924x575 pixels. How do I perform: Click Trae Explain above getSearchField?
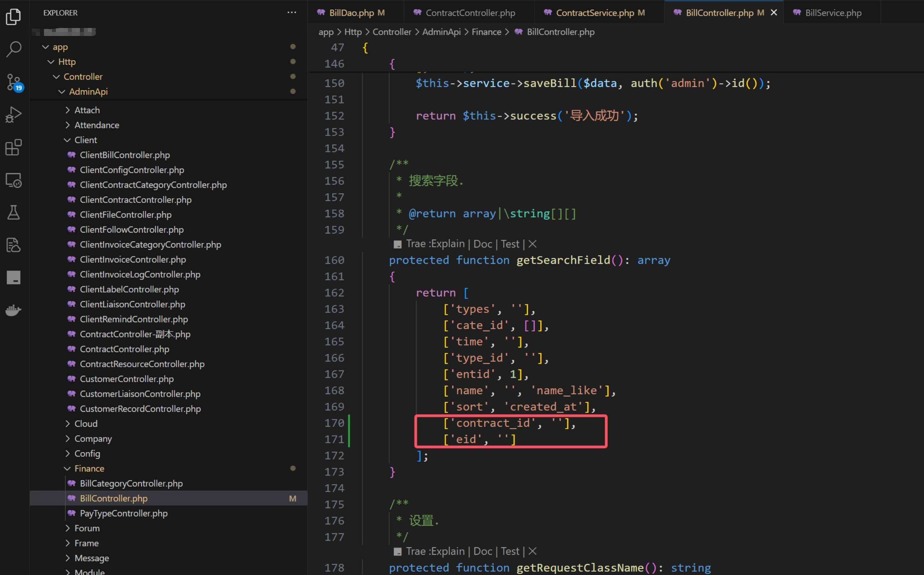click(435, 244)
